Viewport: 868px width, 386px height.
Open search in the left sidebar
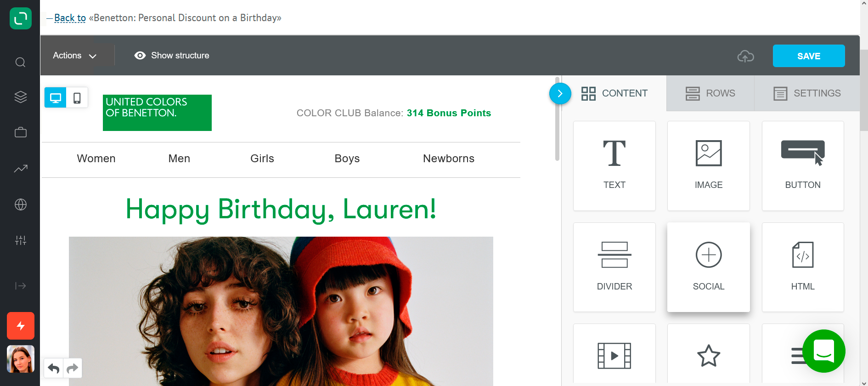point(21,62)
